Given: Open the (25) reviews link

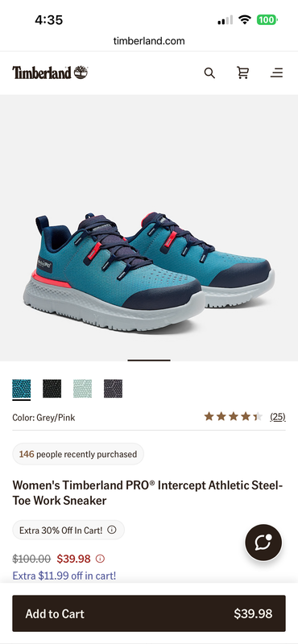Looking at the screenshot, I should [277, 417].
